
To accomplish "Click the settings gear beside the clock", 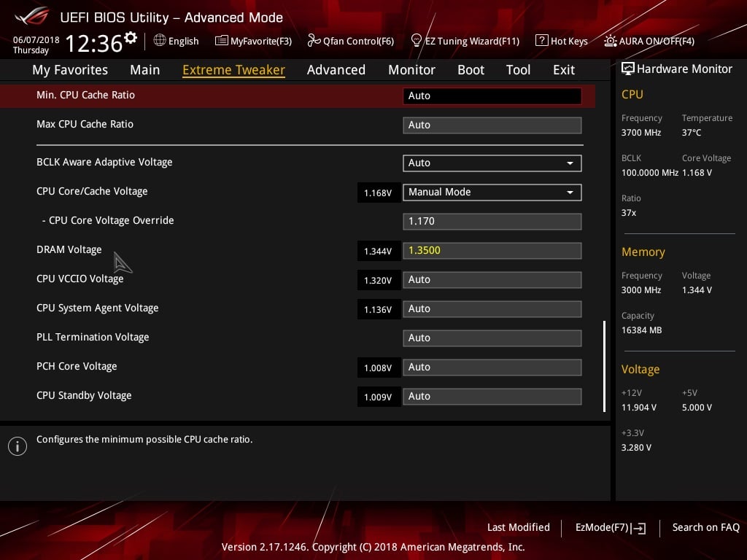I will [x=131, y=37].
